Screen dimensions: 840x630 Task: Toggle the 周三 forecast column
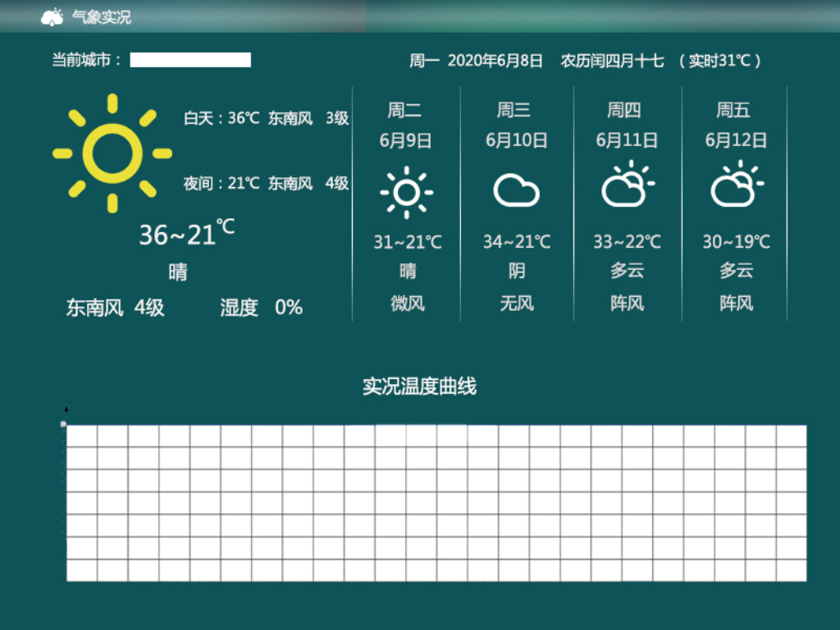(x=517, y=205)
